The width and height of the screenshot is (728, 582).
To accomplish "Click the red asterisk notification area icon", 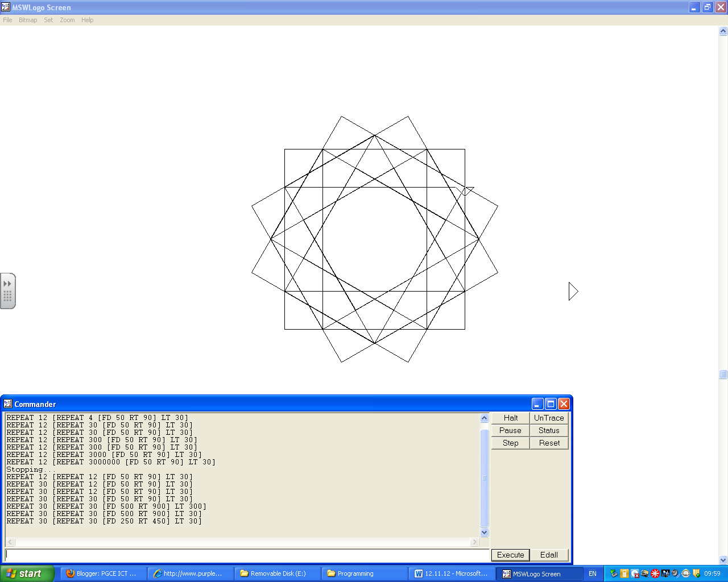I will pos(655,574).
